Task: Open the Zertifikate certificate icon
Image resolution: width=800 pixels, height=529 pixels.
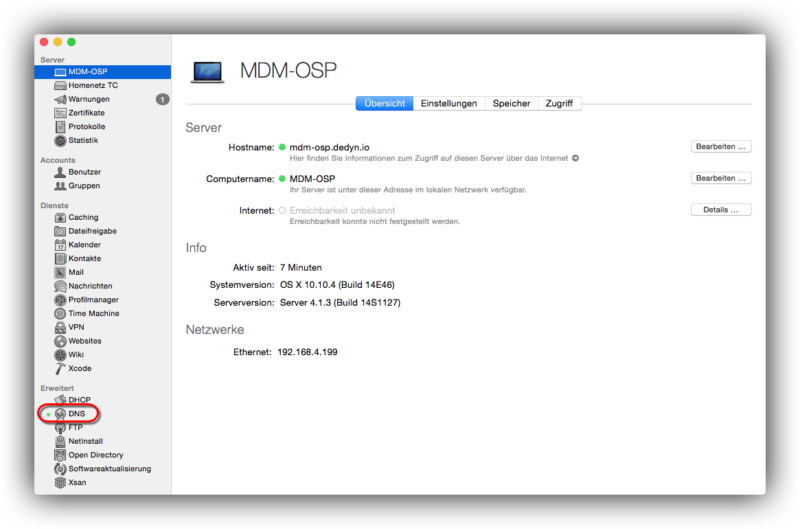Action: (60, 113)
